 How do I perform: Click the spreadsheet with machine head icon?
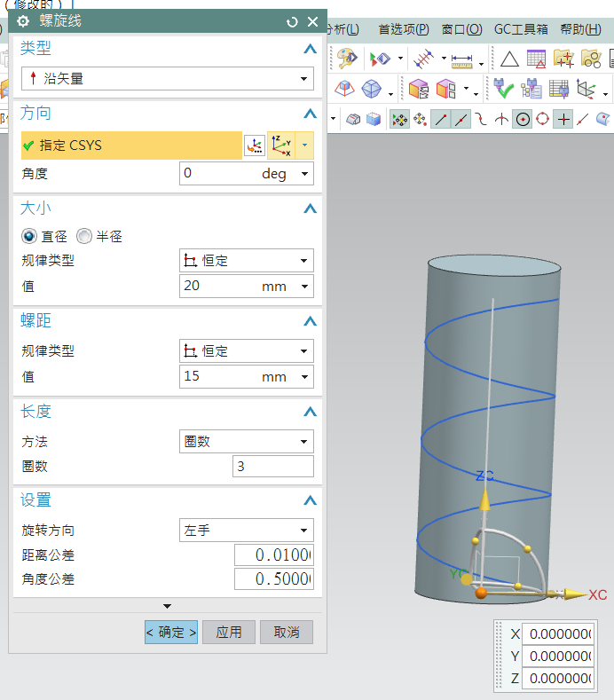coord(559,89)
